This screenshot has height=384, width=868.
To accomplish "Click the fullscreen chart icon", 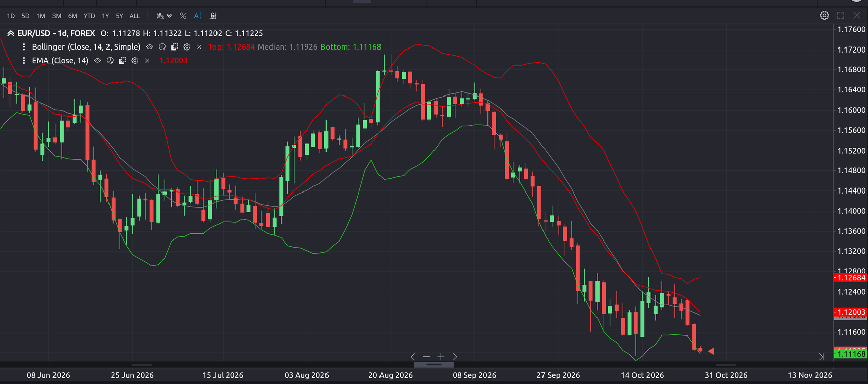I will click(x=841, y=15).
